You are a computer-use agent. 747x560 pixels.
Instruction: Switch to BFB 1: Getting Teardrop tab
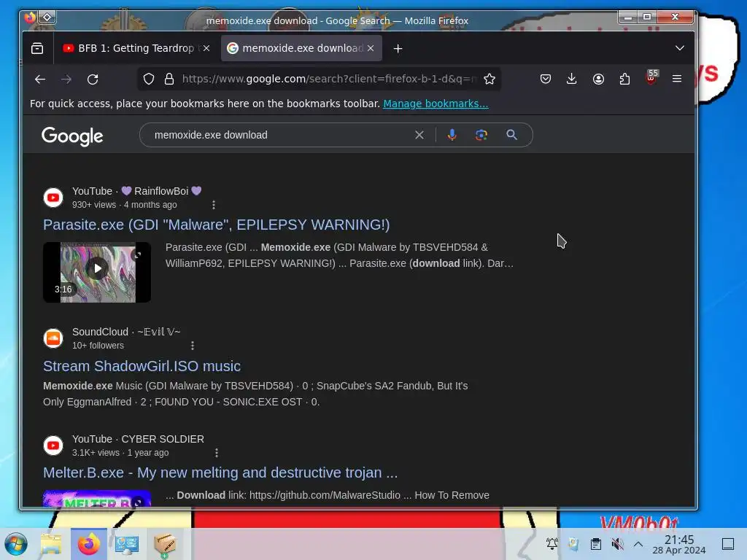point(136,48)
